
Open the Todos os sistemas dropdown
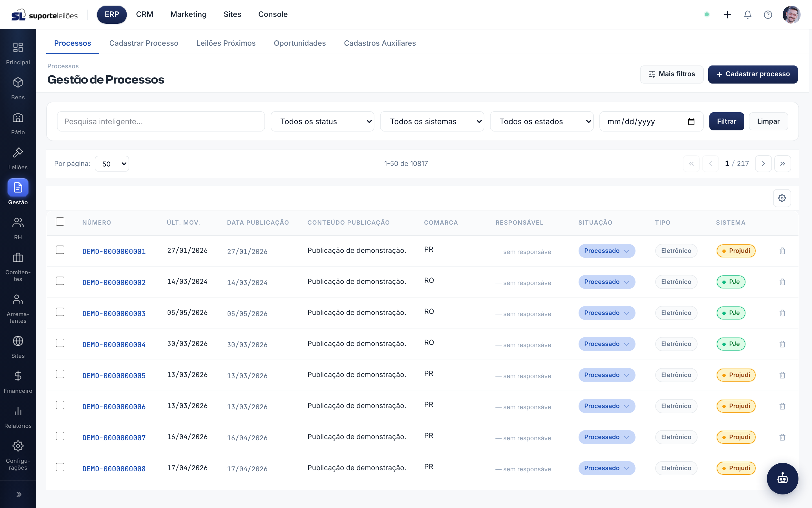tap(432, 122)
